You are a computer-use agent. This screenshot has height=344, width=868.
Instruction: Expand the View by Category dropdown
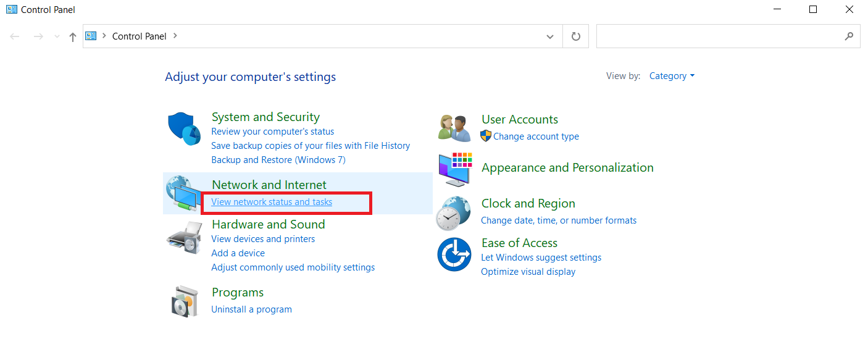pyautogui.click(x=672, y=76)
